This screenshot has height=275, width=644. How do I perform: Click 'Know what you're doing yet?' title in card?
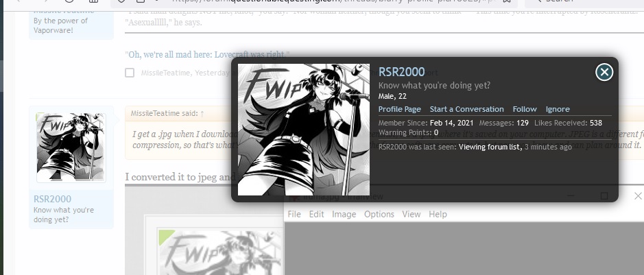434,85
